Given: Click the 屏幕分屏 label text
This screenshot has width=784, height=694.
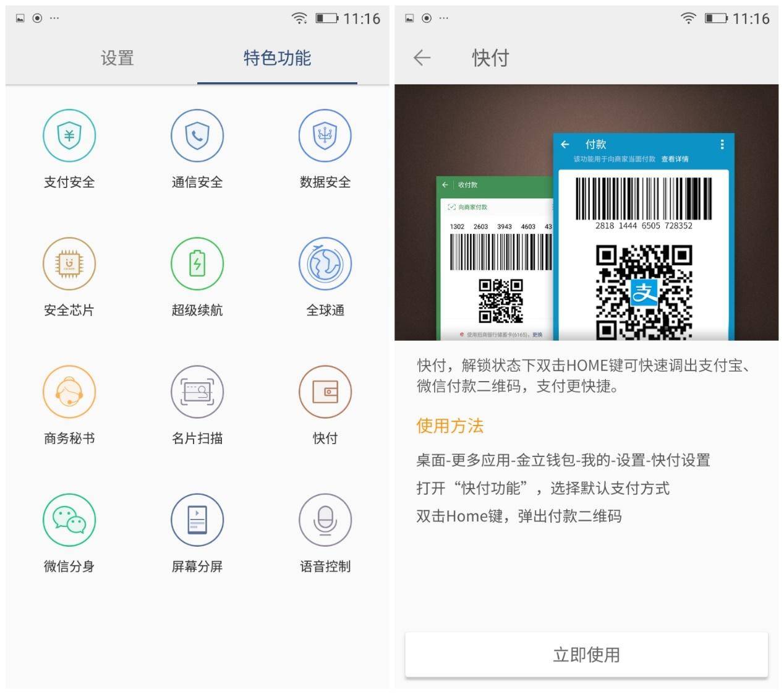Looking at the screenshot, I should coord(197,566).
